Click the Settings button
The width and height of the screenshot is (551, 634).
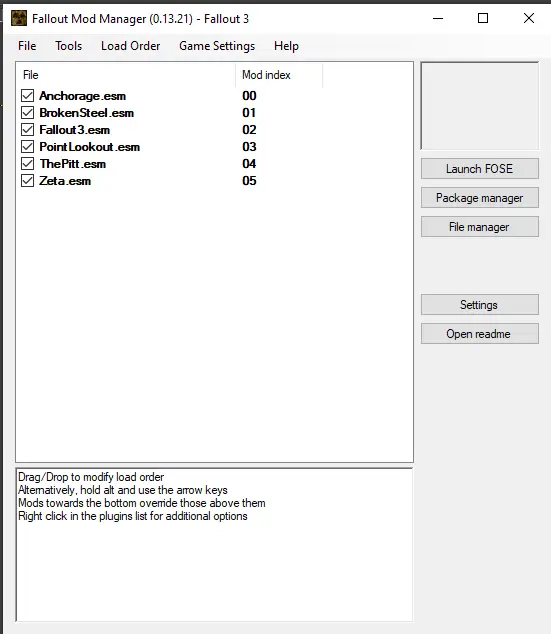(x=479, y=304)
